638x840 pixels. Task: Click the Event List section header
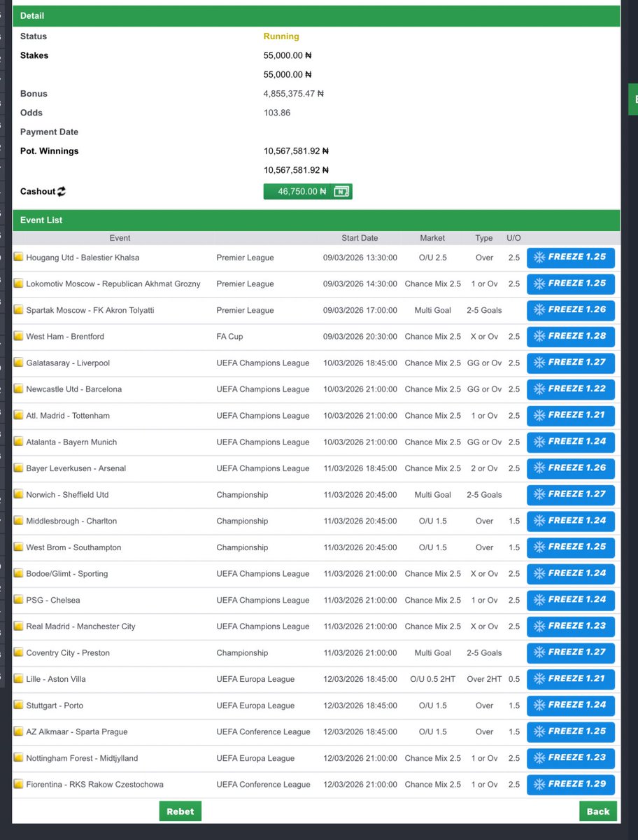(x=316, y=220)
